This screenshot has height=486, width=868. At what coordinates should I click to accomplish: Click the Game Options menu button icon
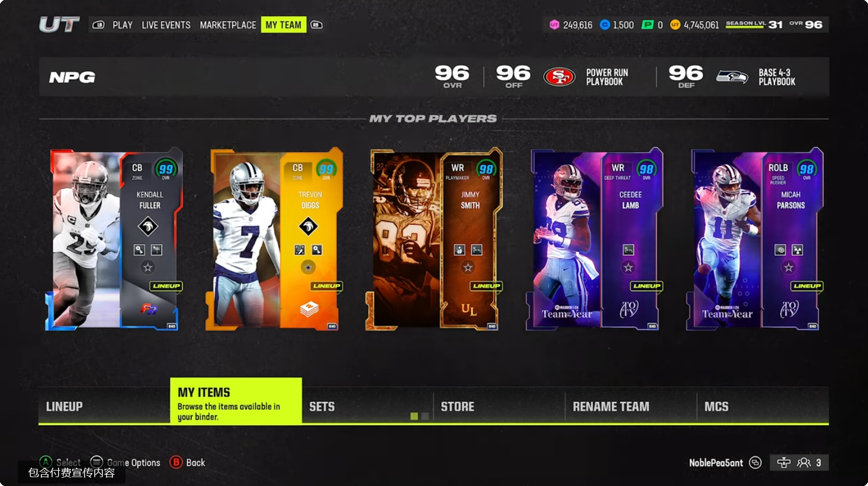[x=97, y=462]
